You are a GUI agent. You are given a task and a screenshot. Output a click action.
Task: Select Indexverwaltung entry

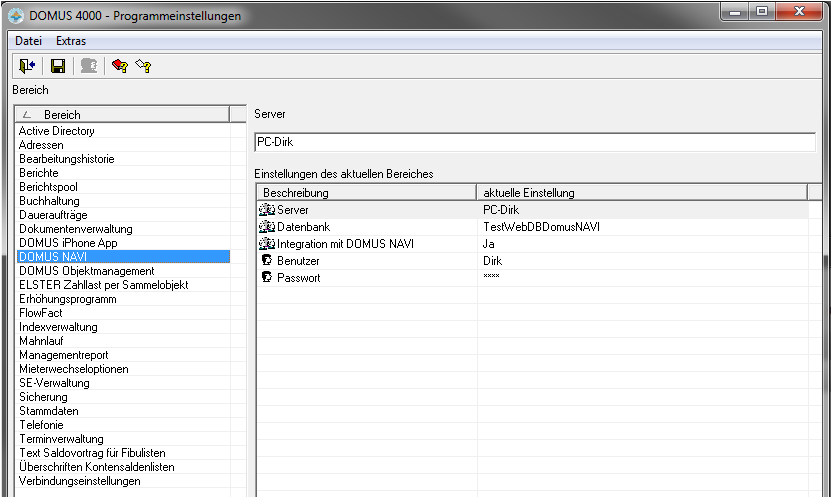tap(124, 327)
